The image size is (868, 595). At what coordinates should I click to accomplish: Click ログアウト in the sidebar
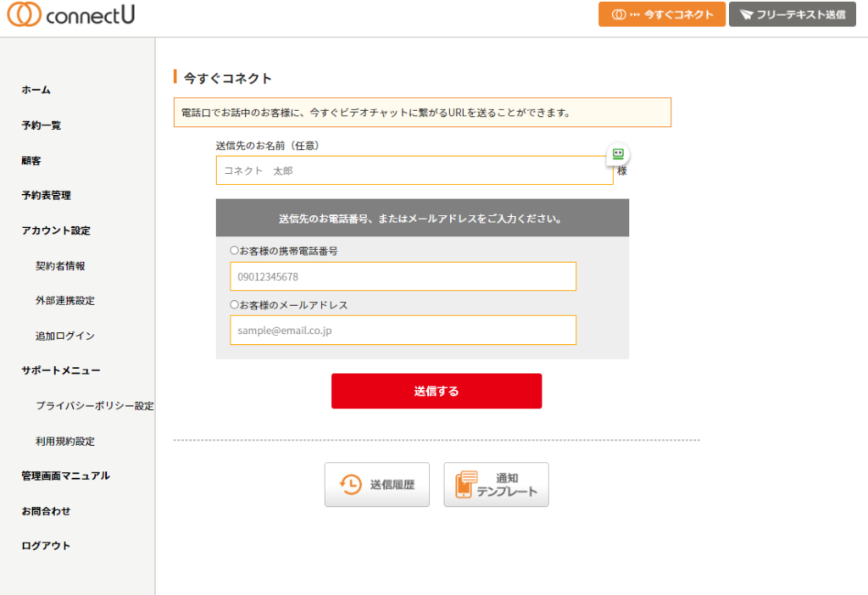(x=46, y=546)
